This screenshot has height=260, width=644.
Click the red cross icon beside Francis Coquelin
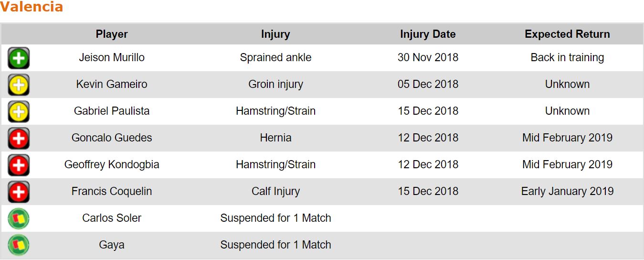point(19,192)
